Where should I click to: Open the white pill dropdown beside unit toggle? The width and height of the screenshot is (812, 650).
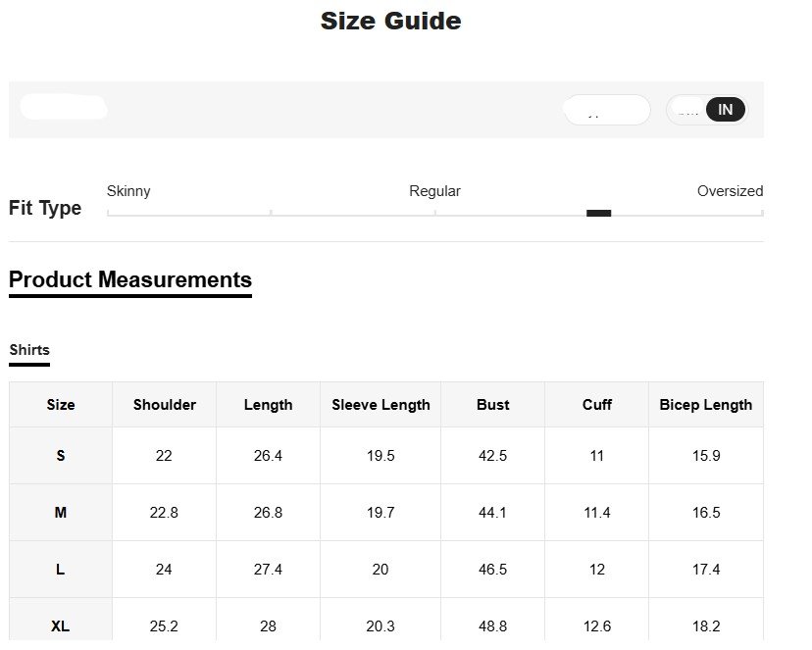(606, 110)
